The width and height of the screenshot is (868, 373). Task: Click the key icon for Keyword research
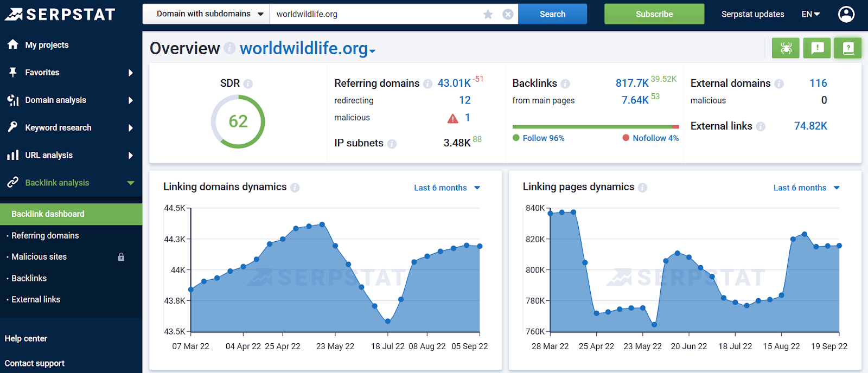point(13,127)
